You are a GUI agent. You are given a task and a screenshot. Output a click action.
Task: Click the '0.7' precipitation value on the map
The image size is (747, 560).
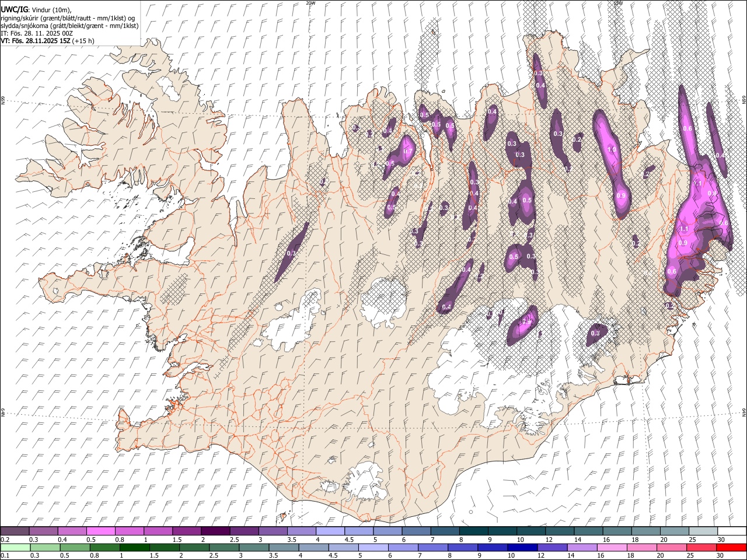[409, 152]
